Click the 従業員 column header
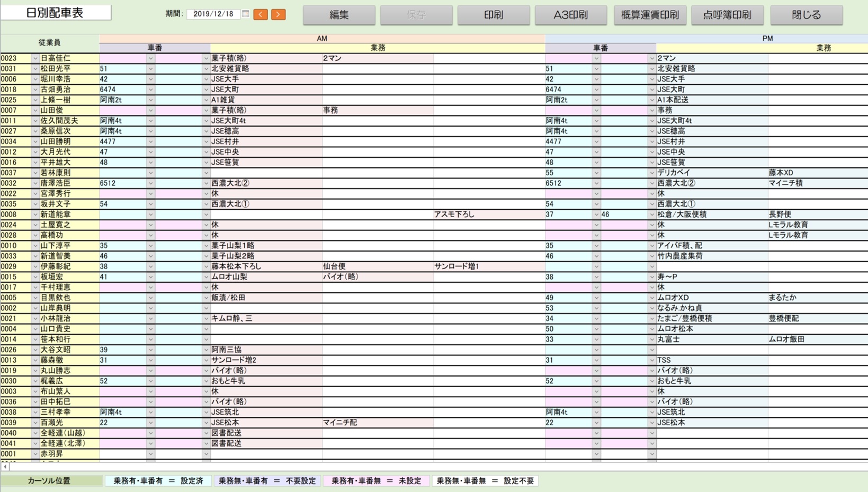The image size is (868, 492). point(49,42)
